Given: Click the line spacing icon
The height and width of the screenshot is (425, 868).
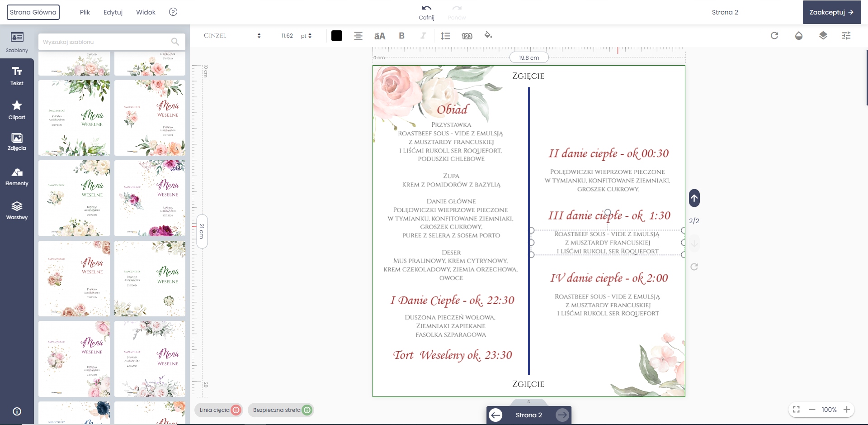Looking at the screenshot, I should [x=445, y=36].
